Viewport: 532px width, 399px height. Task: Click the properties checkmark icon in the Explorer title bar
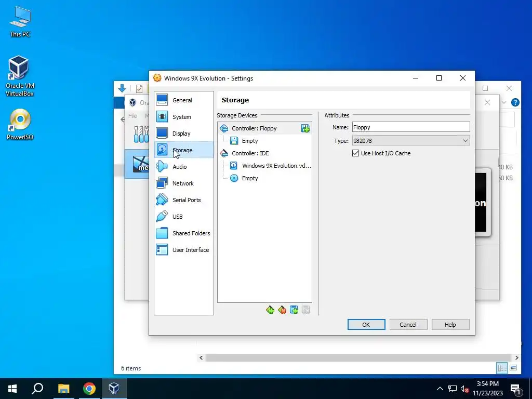pyautogui.click(x=139, y=88)
